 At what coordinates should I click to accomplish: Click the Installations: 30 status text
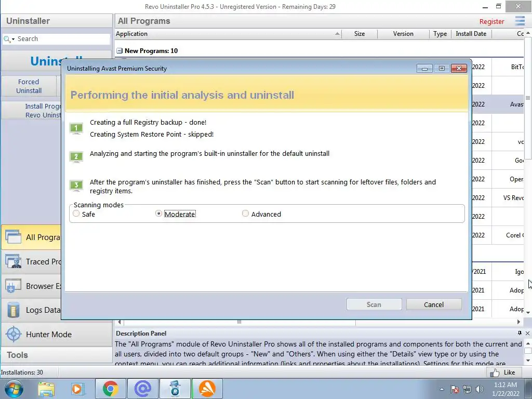22,373
